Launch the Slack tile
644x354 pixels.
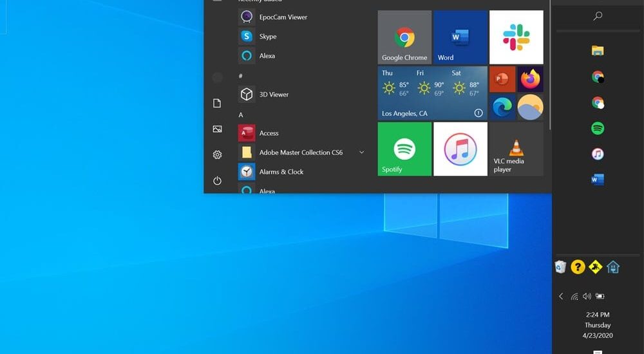pyautogui.click(x=516, y=37)
